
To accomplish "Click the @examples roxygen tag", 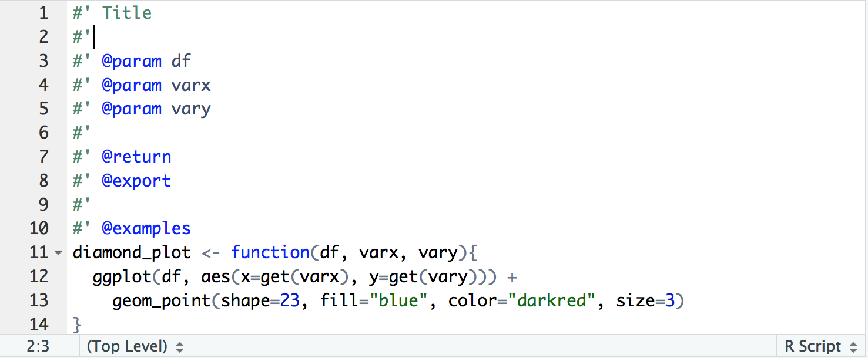I will click(146, 228).
